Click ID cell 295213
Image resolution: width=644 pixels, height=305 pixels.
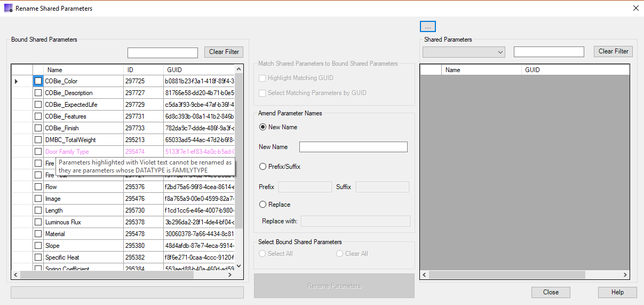tap(144, 140)
